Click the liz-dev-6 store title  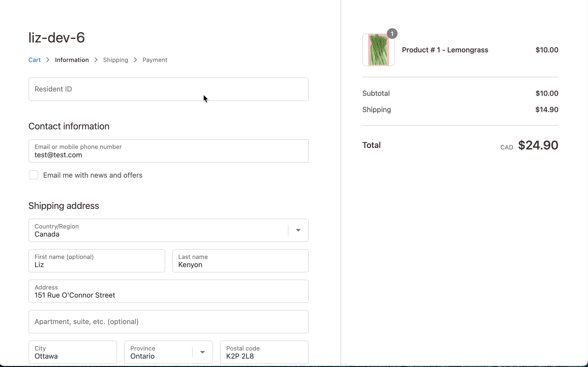click(x=57, y=38)
